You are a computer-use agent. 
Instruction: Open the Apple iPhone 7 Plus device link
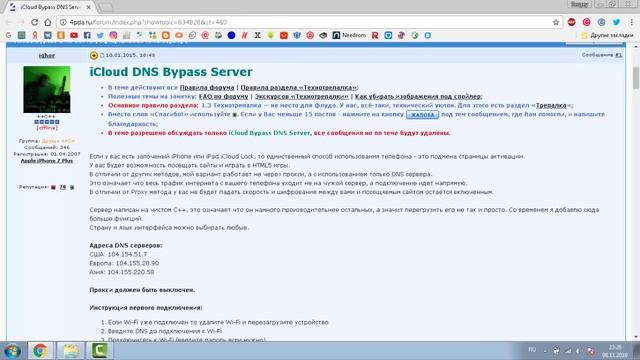click(x=47, y=161)
